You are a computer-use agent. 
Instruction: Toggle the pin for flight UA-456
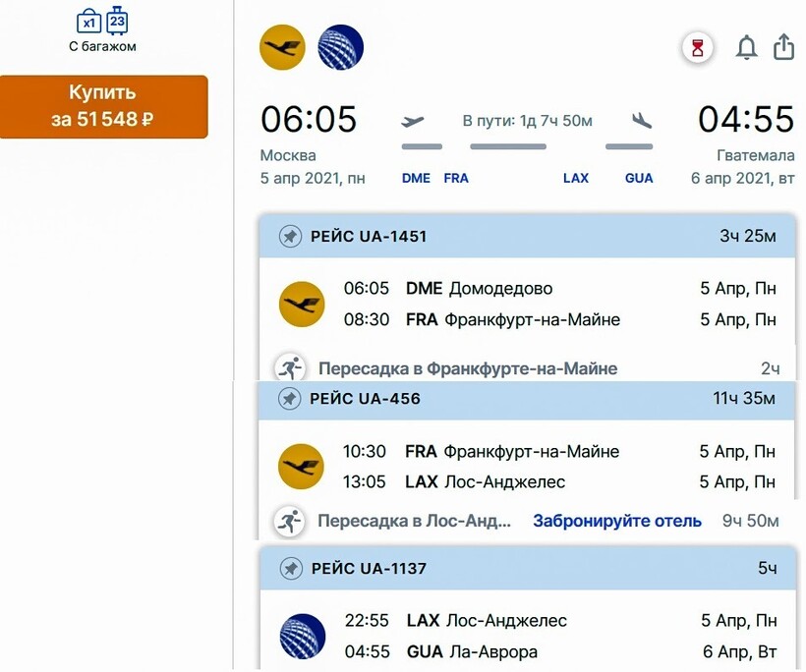click(x=290, y=399)
